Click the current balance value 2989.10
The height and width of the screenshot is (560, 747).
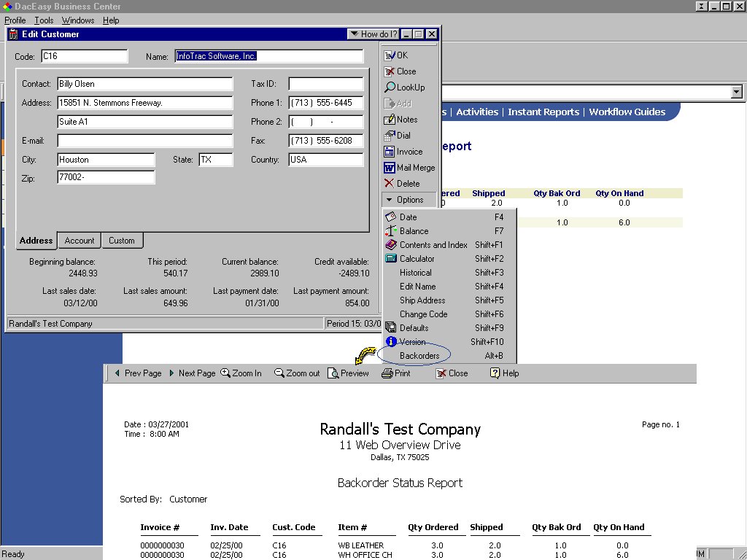[x=264, y=273]
